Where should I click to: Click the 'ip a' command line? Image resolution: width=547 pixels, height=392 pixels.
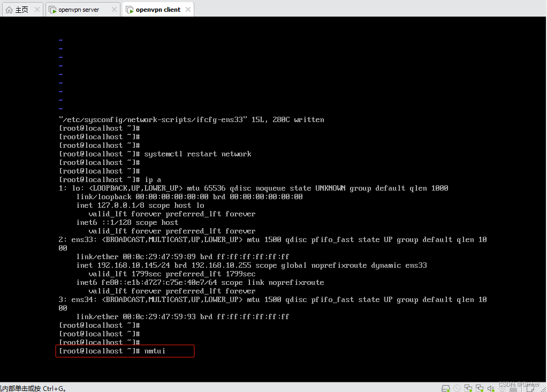coord(110,180)
